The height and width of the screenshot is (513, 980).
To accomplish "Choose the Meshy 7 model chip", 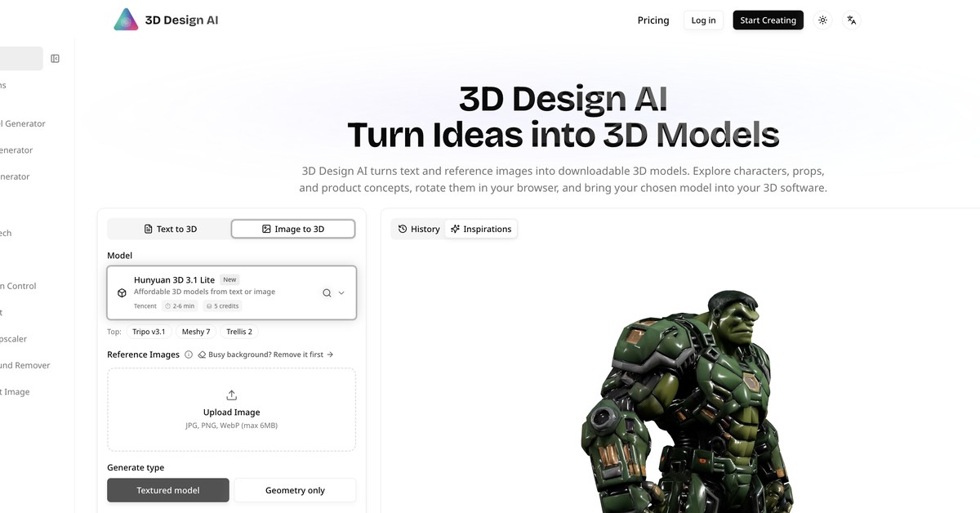I will pos(196,332).
